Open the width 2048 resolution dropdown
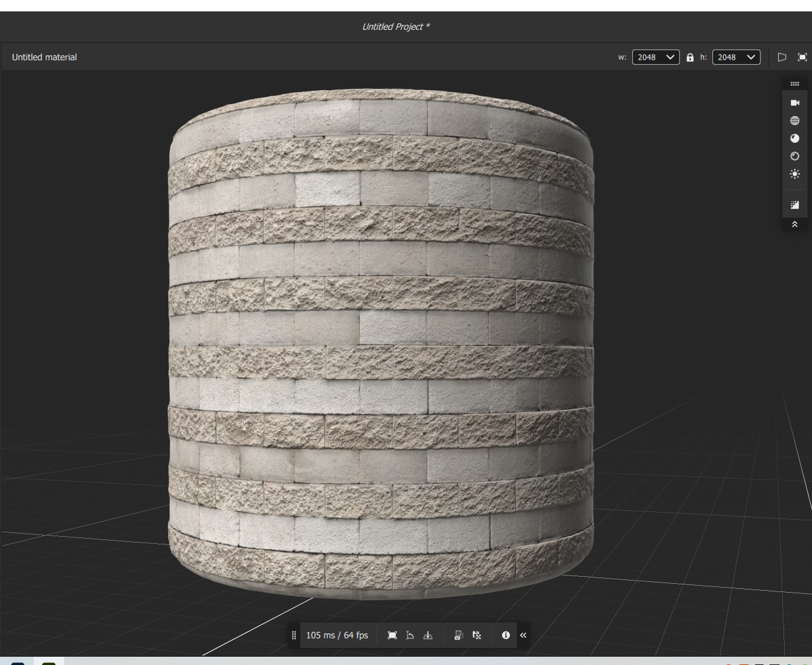 click(x=656, y=57)
